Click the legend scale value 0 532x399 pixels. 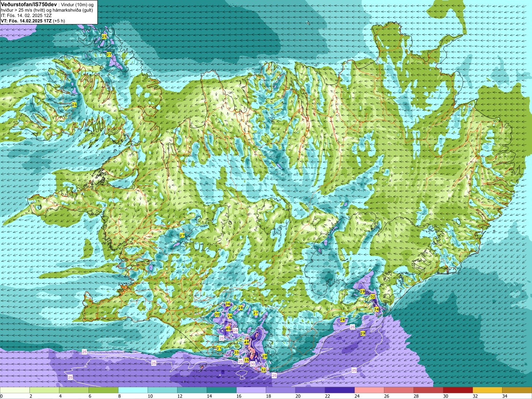(x=2, y=396)
